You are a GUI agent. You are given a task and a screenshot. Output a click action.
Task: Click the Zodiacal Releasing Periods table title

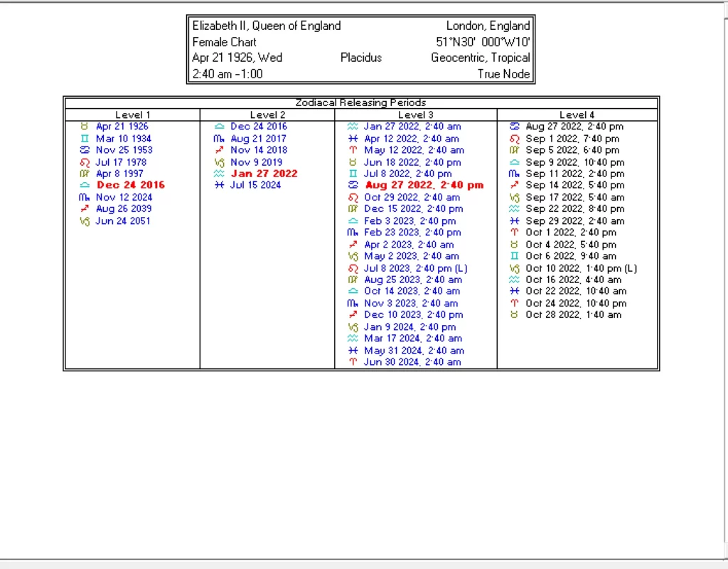[x=360, y=103]
